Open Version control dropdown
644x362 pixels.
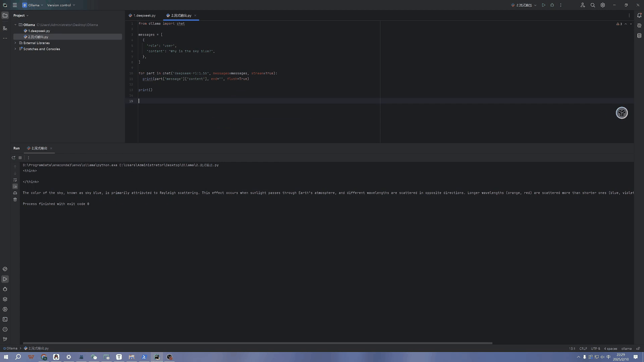[x=61, y=5]
